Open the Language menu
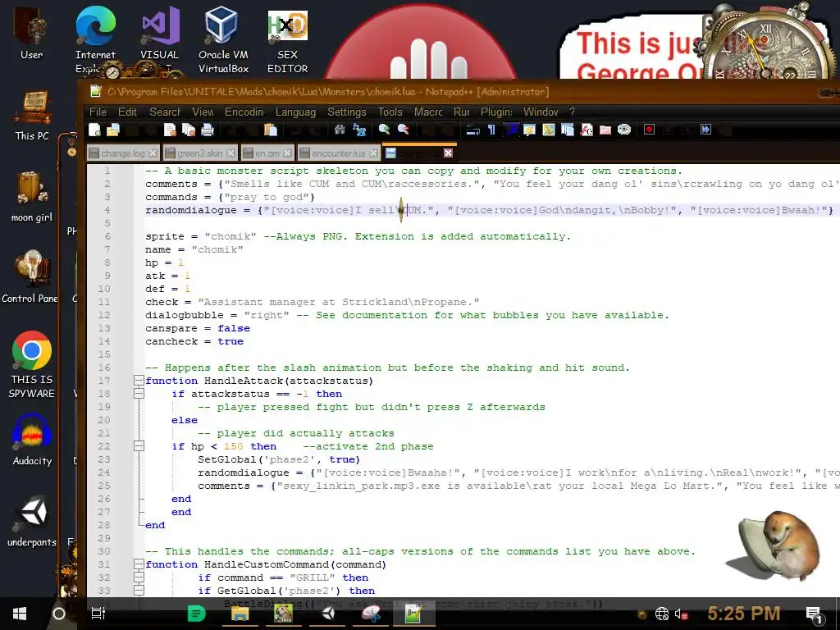 [x=295, y=112]
